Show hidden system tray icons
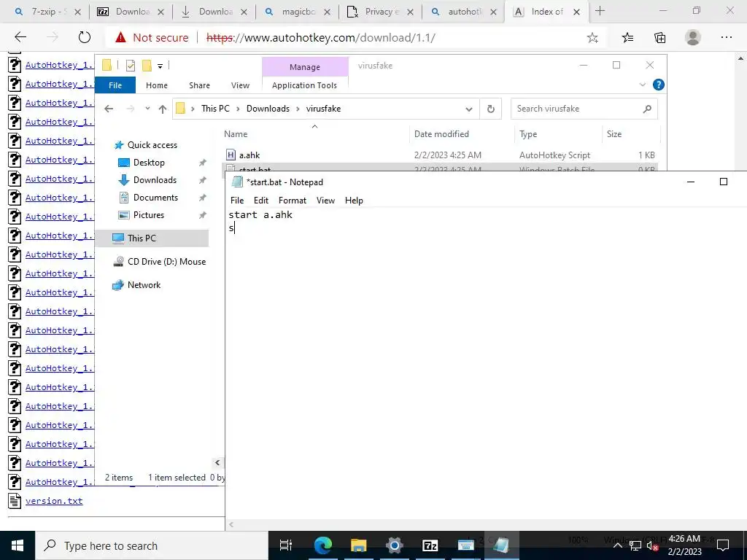The height and width of the screenshot is (560, 747). tap(617, 545)
